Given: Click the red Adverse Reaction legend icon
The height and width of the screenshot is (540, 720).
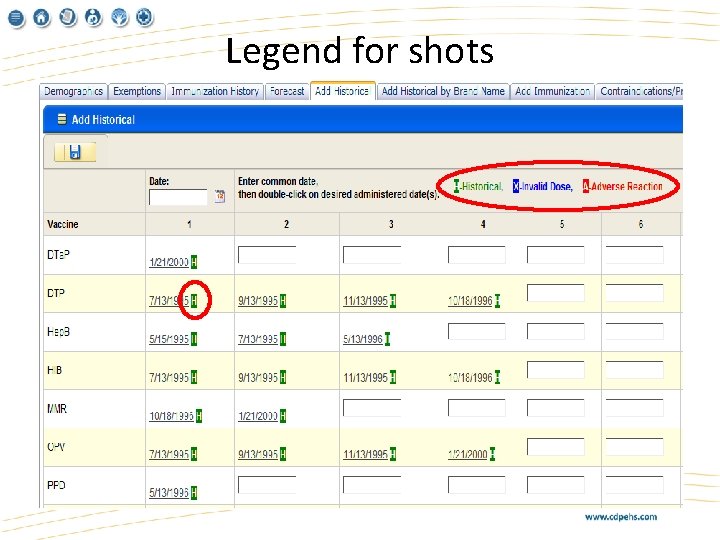Looking at the screenshot, I should click(586, 186).
